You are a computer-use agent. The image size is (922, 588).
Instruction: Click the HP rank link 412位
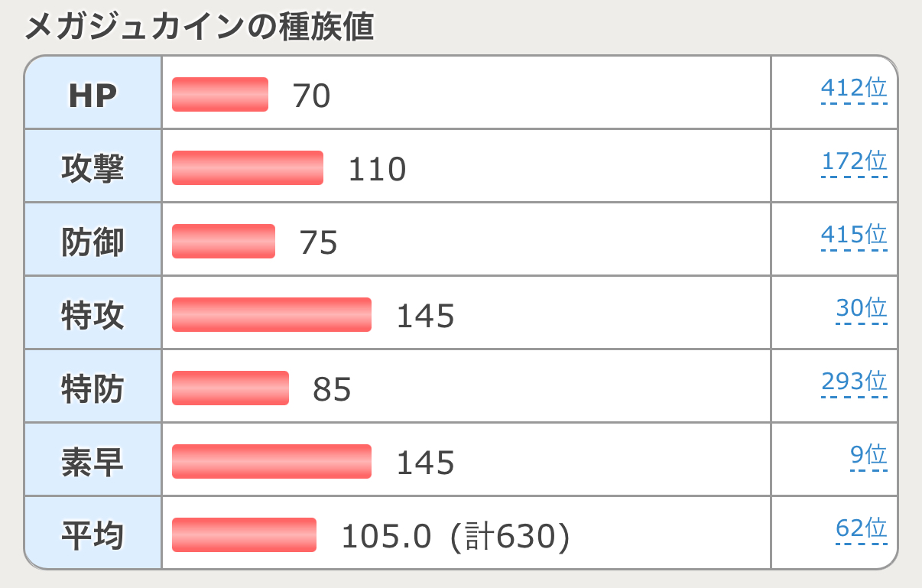click(853, 89)
